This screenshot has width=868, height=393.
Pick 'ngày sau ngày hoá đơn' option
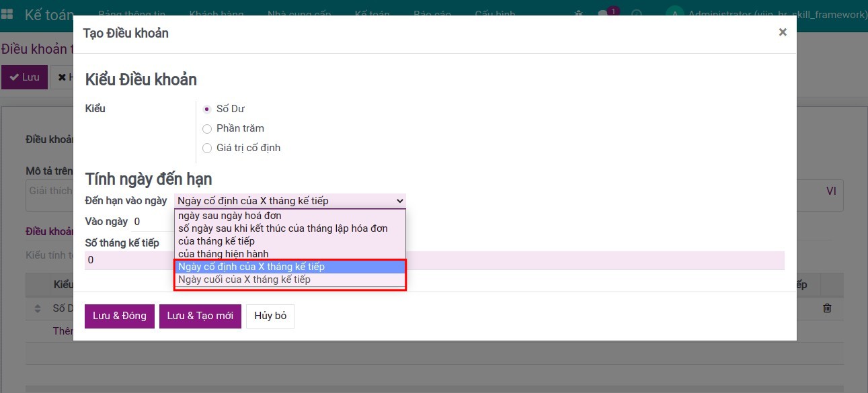(230, 216)
